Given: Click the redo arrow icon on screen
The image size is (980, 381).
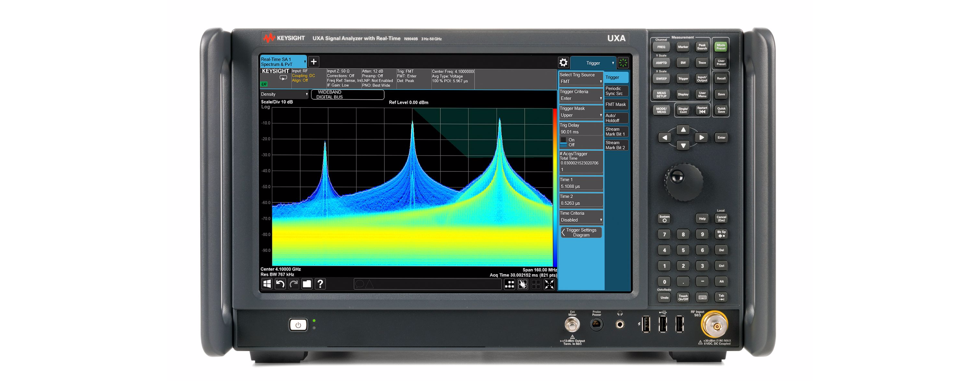Looking at the screenshot, I should click(x=293, y=284).
